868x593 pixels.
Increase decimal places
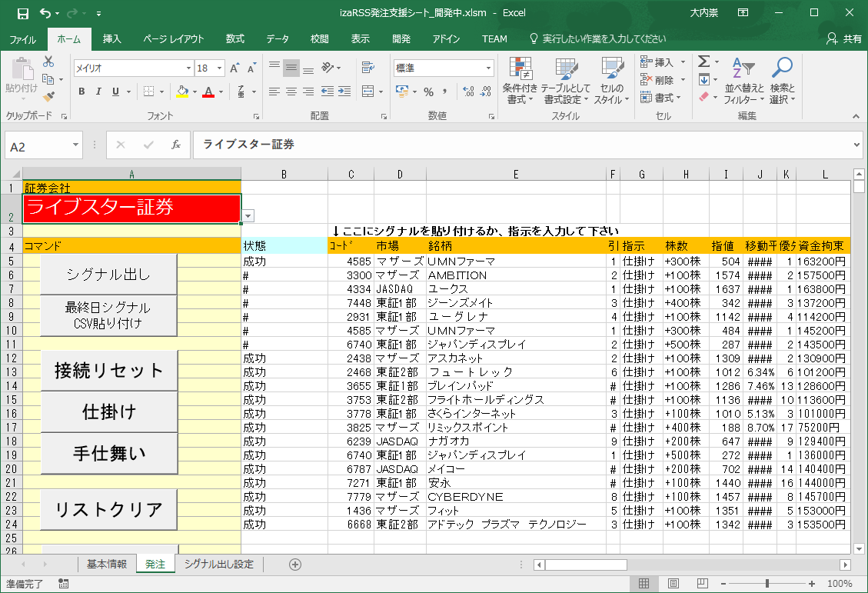click(468, 92)
